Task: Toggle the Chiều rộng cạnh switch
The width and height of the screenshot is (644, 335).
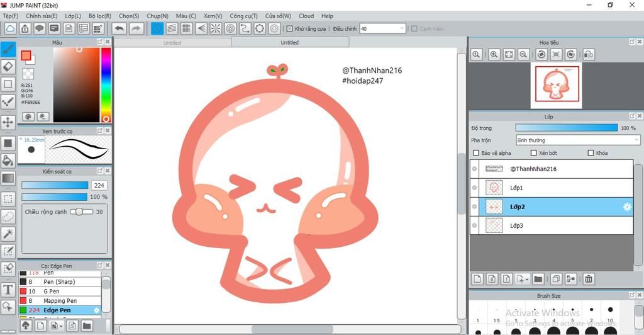Action: pos(81,212)
